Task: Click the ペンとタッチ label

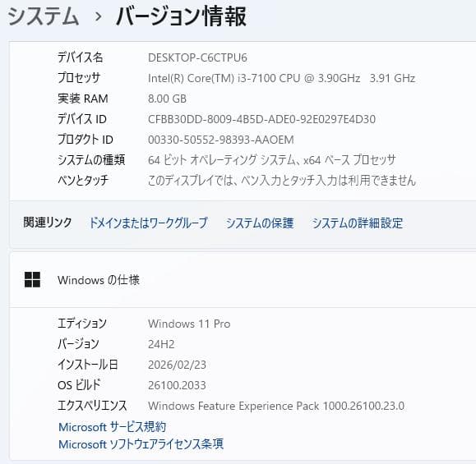Action: point(83,180)
